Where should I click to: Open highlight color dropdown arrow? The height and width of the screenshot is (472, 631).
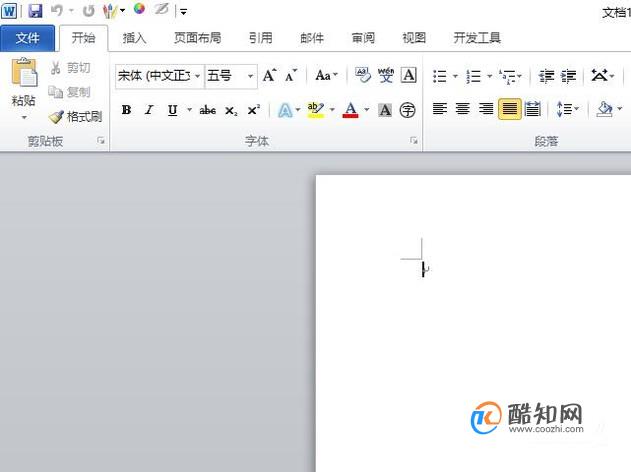pyautogui.click(x=332, y=109)
